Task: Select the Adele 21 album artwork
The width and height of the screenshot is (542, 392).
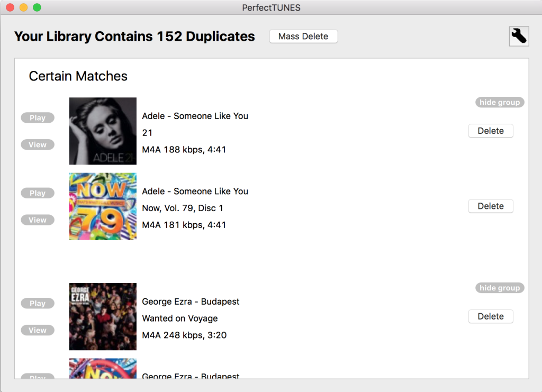Action: 103,131
